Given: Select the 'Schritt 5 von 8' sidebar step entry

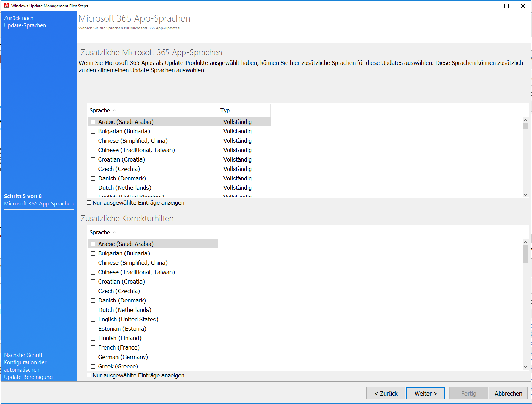Looking at the screenshot, I should pyautogui.click(x=39, y=200).
